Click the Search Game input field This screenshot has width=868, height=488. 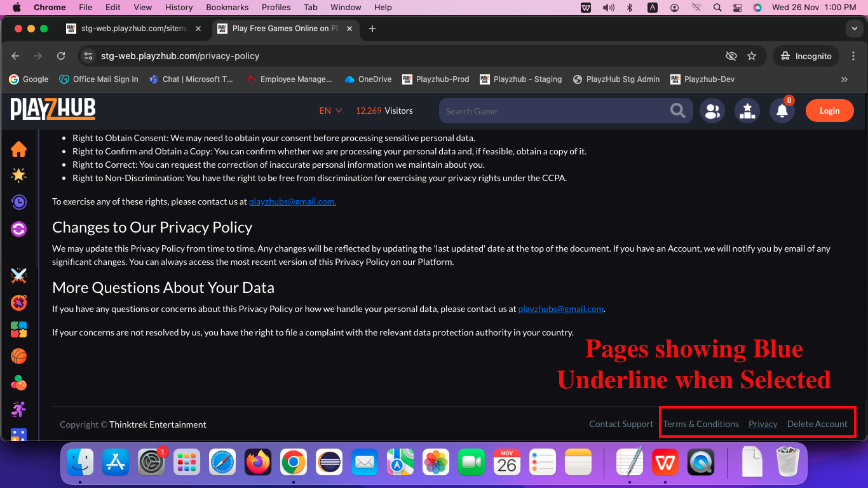click(553, 111)
